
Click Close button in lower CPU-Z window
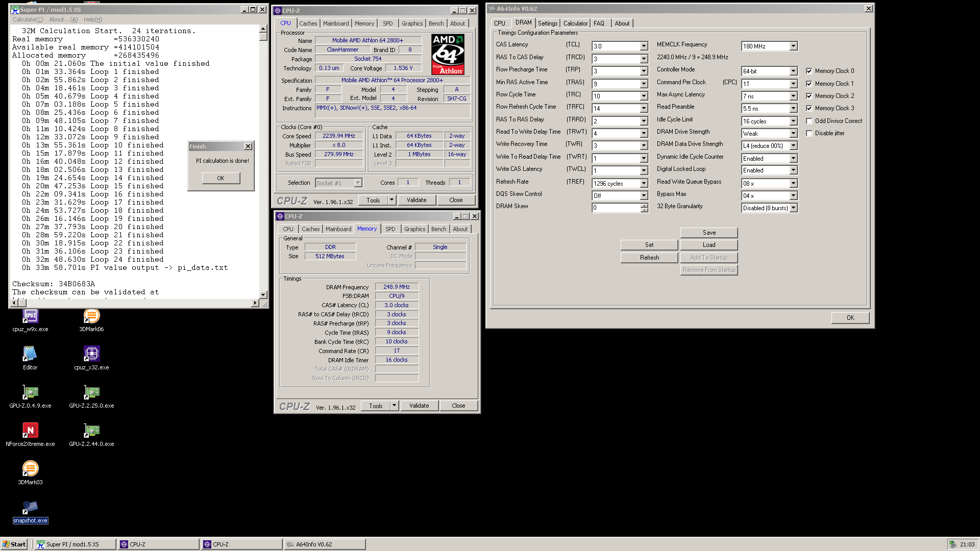coord(458,406)
